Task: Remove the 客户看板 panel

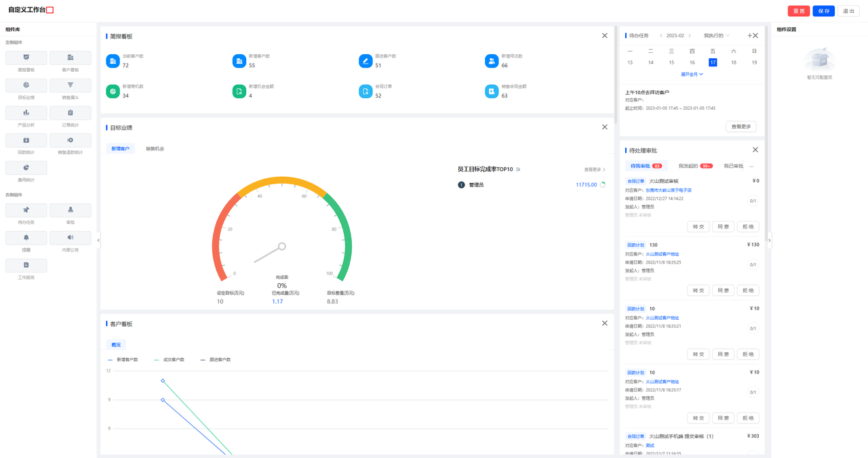Action: (x=605, y=324)
